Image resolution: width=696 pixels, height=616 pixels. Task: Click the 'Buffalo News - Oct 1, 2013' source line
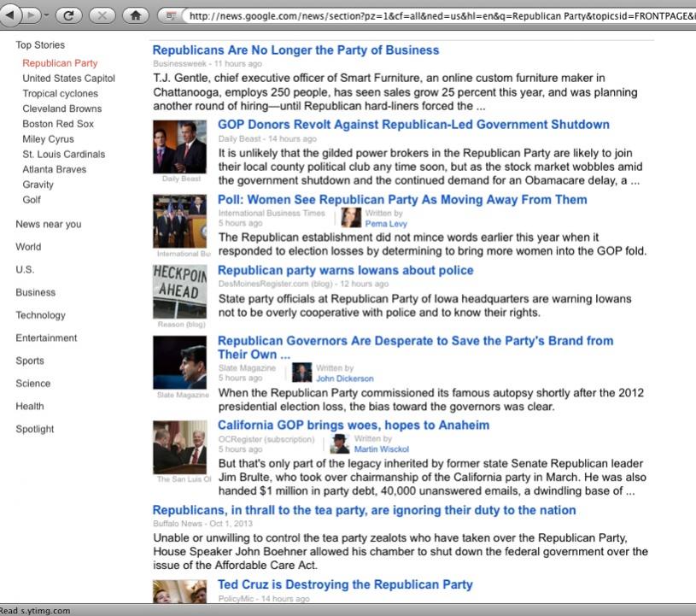click(202, 524)
